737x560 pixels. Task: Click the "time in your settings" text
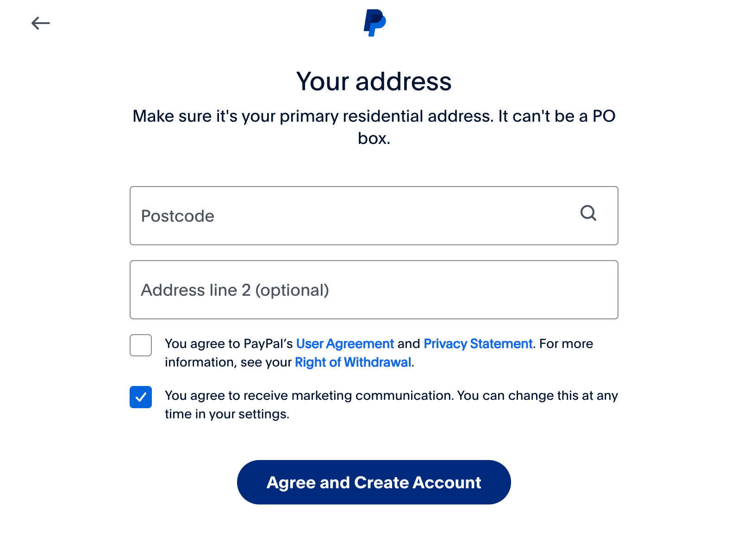pyautogui.click(x=227, y=414)
